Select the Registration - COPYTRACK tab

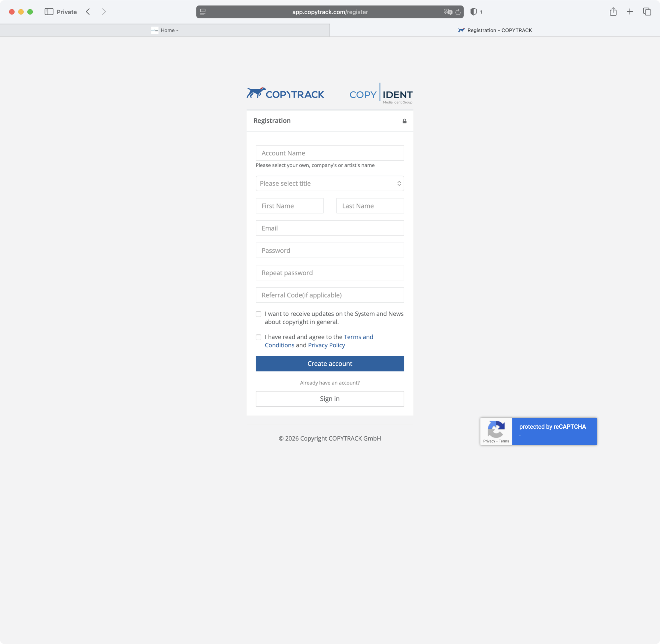point(495,30)
